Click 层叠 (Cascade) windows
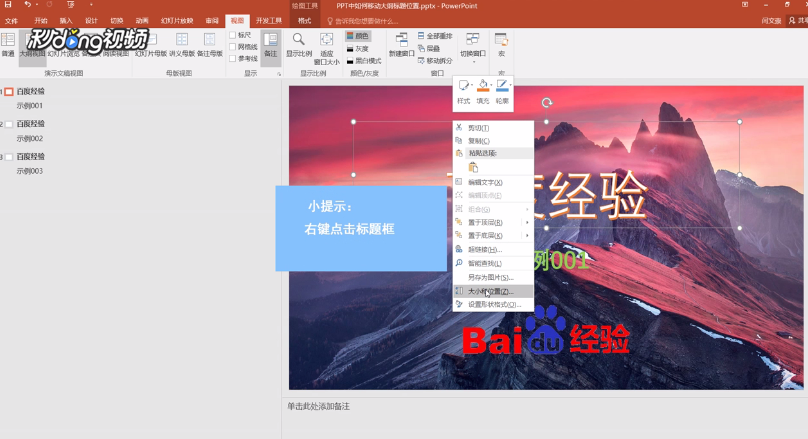The height and width of the screenshot is (439, 808). click(x=429, y=48)
